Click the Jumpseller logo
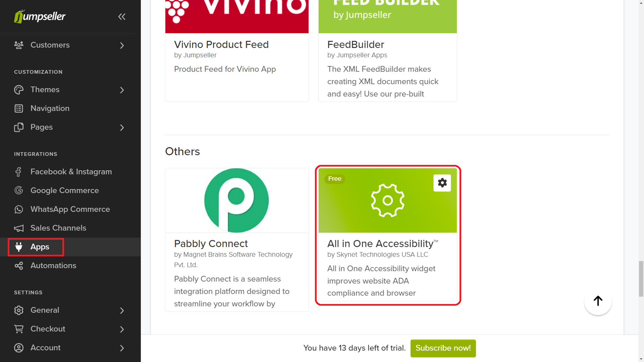The height and width of the screenshot is (362, 644). [x=40, y=17]
